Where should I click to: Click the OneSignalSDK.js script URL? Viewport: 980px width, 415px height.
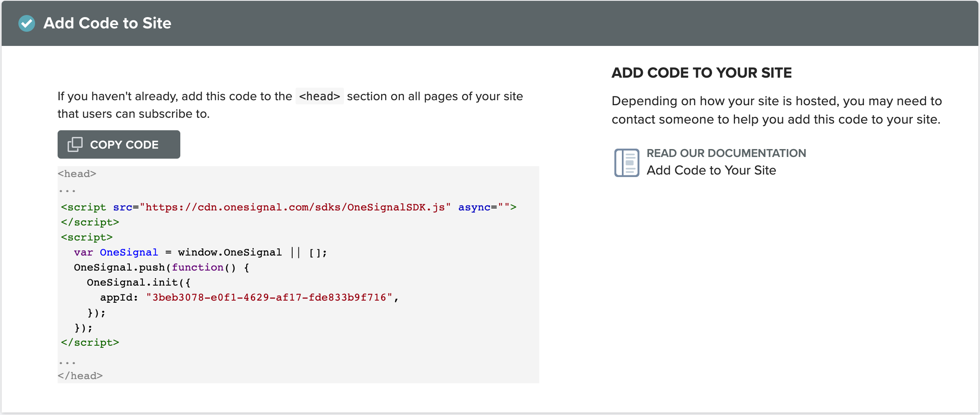point(295,207)
